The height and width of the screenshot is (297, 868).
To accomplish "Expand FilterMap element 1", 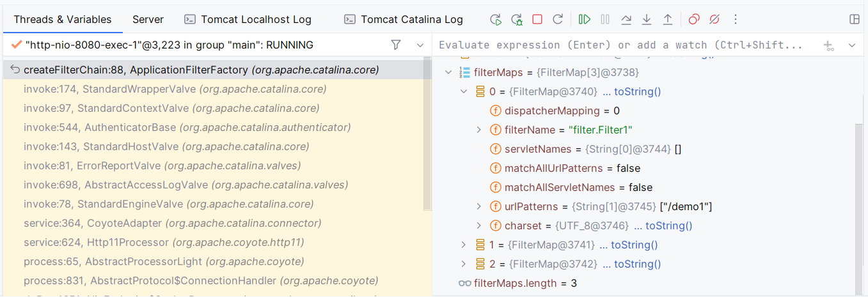I will (x=464, y=245).
